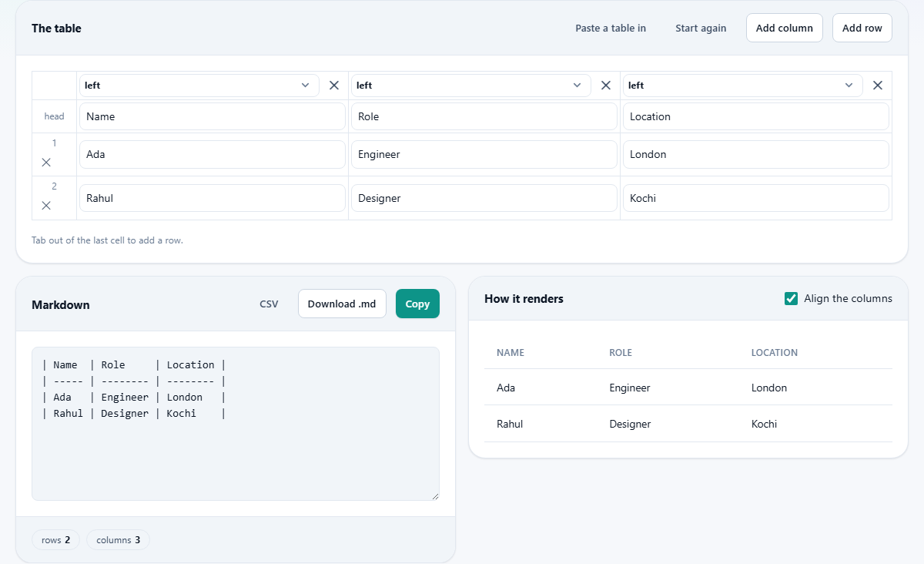Click the ROLE header in the rendered preview
This screenshot has height=564, width=924.
pos(621,353)
